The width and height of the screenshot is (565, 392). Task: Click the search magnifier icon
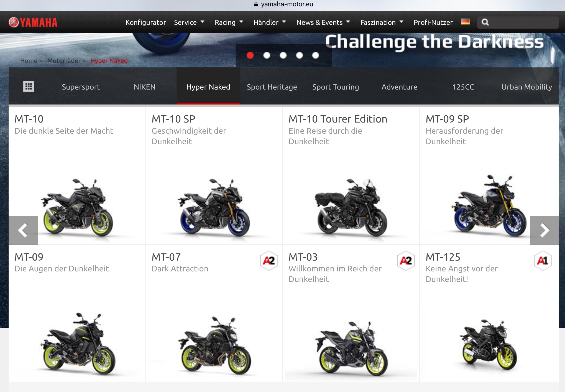pos(485,22)
